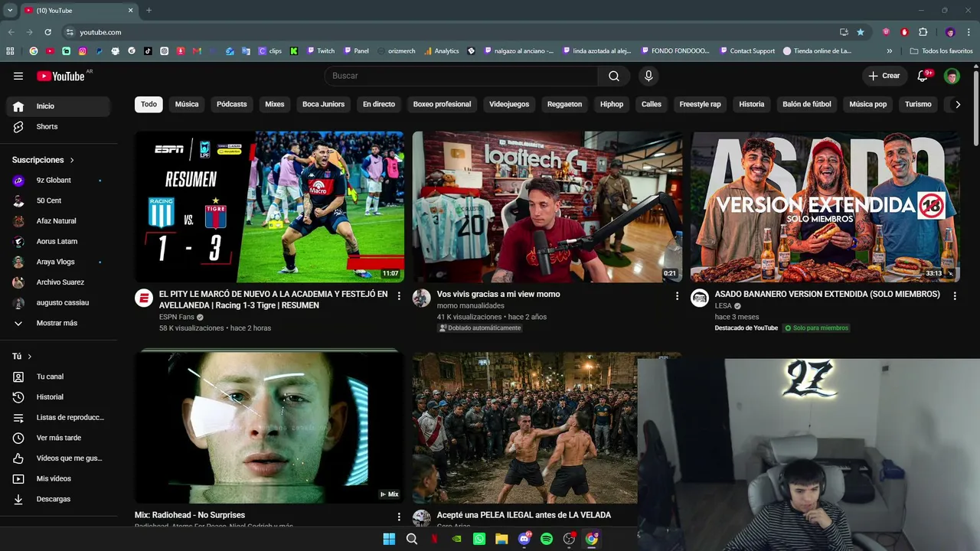This screenshot has width=980, height=551.
Task: Open the notifications bell
Action: (923, 76)
